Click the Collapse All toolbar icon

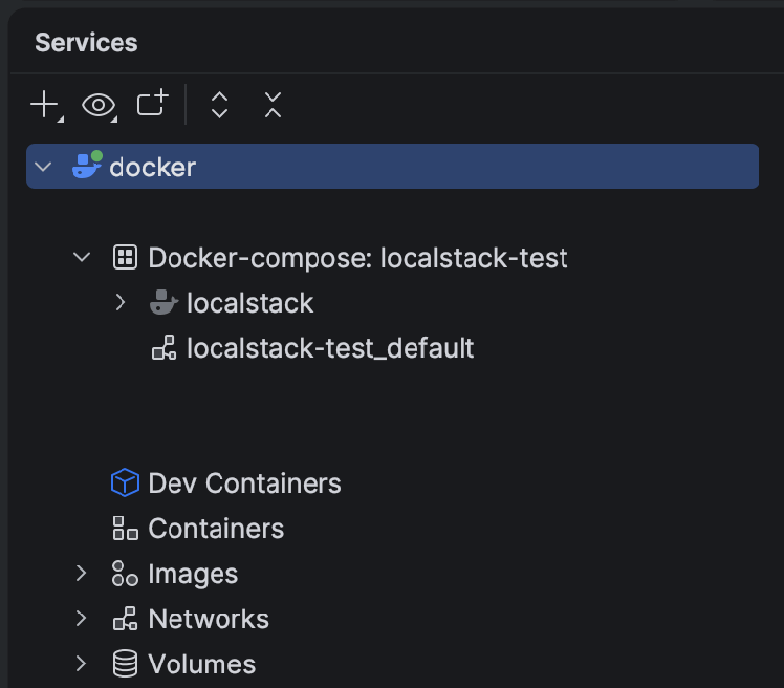272,104
